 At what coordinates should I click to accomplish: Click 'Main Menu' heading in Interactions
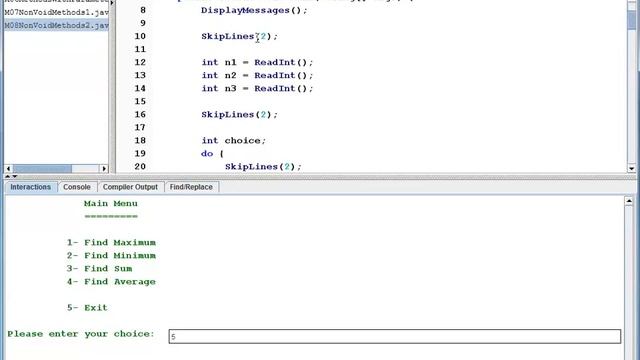click(x=111, y=204)
